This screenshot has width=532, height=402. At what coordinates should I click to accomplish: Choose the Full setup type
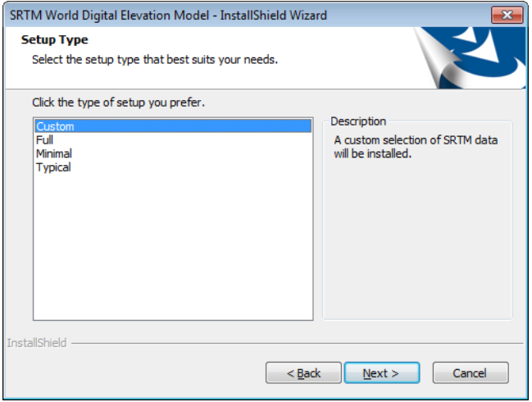point(45,140)
